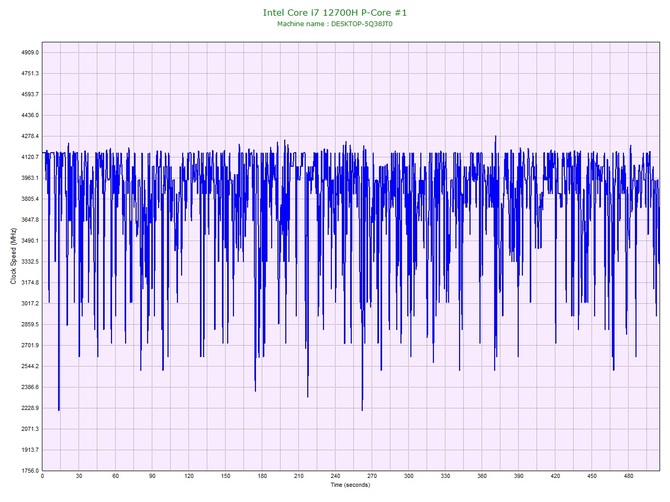Click the 120 tick on the time axis
Image resolution: width=670 pixels, height=502 pixels.
pos(189,476)
